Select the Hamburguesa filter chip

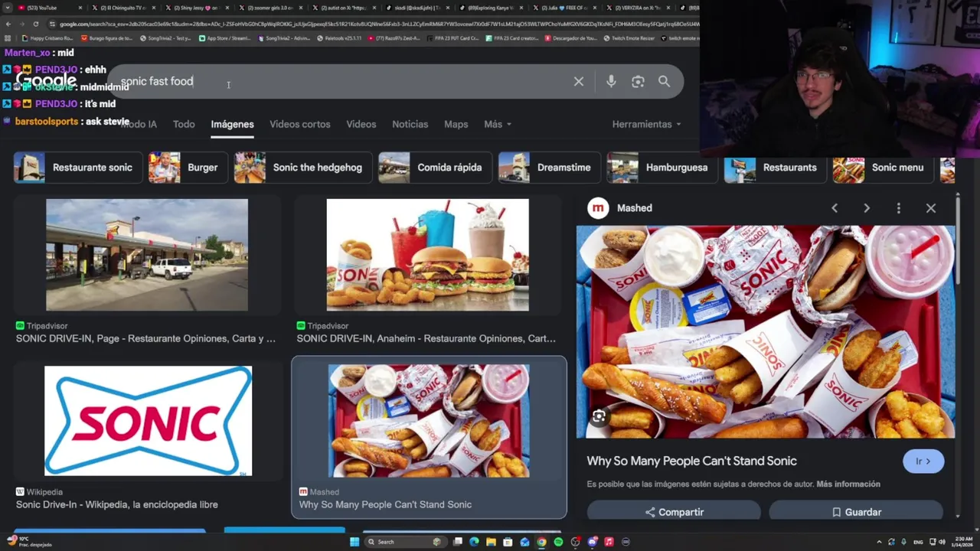tap(662, 168)
